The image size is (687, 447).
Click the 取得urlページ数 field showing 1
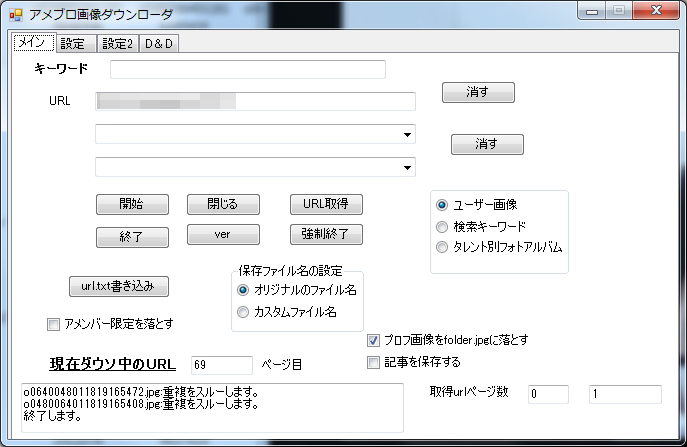tap(625, 394)
